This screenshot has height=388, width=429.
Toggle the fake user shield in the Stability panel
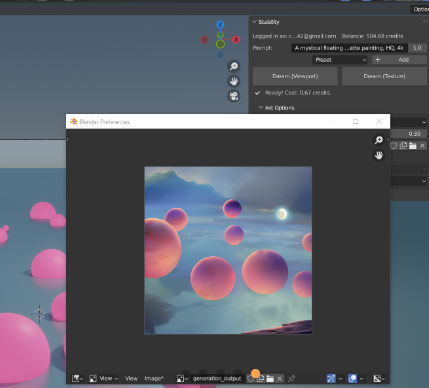point(394,146)
